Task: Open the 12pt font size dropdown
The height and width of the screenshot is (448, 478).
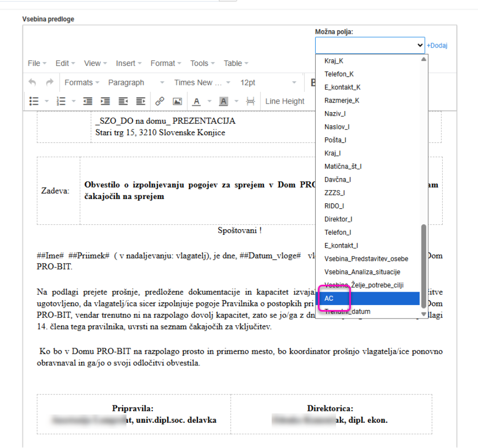Action: [268, 82]
